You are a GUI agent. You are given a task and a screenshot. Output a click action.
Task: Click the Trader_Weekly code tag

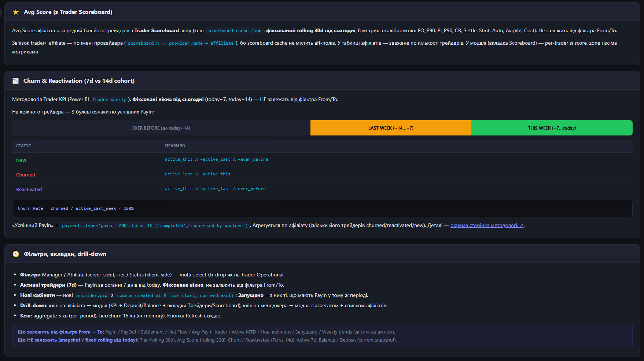[109, 100]
